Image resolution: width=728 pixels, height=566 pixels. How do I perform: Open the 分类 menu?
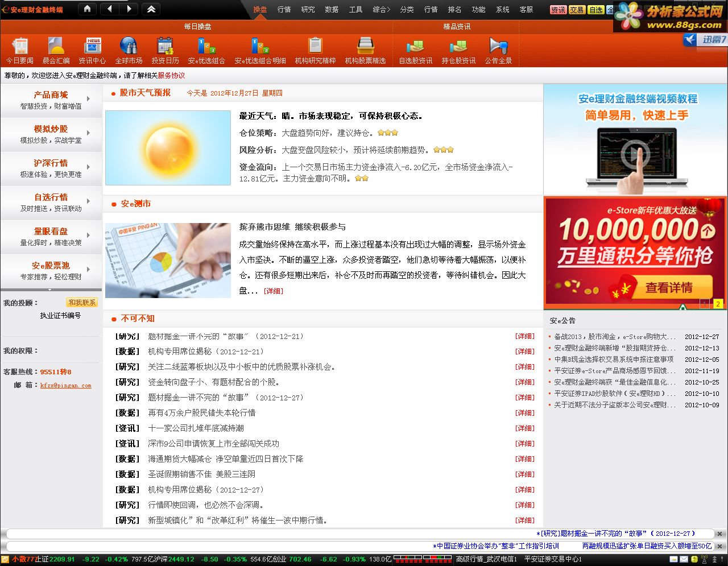[407, 10]
